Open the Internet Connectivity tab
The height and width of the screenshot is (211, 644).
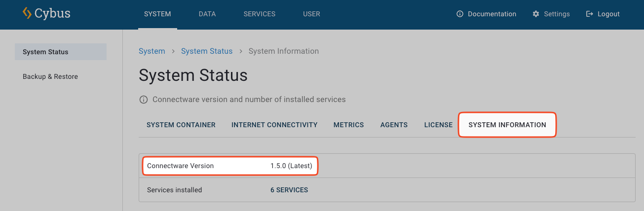point(274,125)
